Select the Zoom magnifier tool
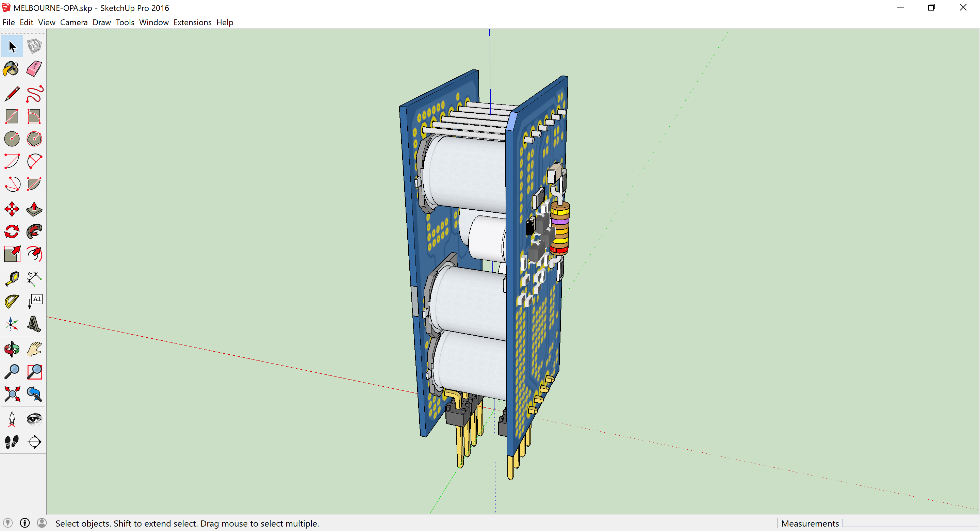Viewport: 980px width, 531px height. coord(12,371)
